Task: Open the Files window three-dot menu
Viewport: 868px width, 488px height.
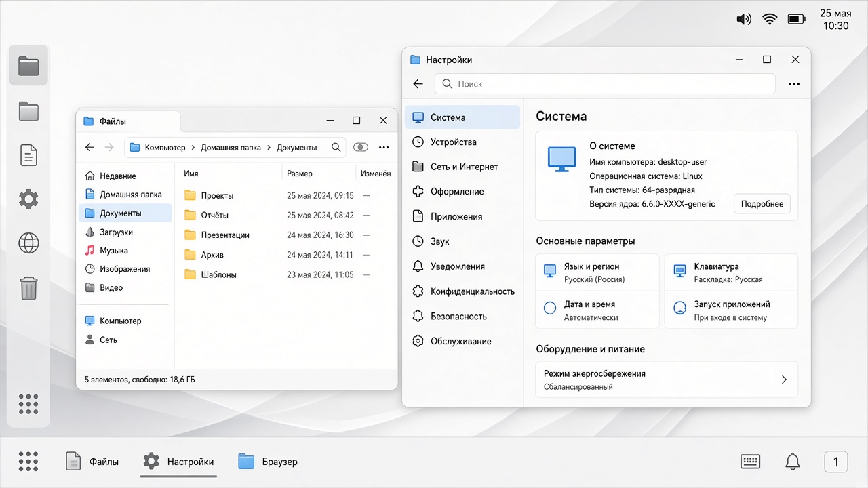Action: pos(384,147)
